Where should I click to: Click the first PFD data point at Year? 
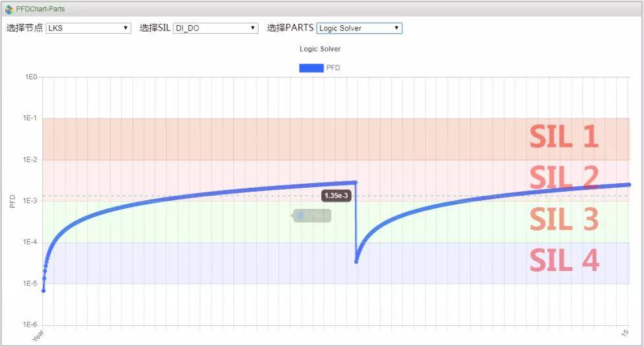click(x=44, y=291)
